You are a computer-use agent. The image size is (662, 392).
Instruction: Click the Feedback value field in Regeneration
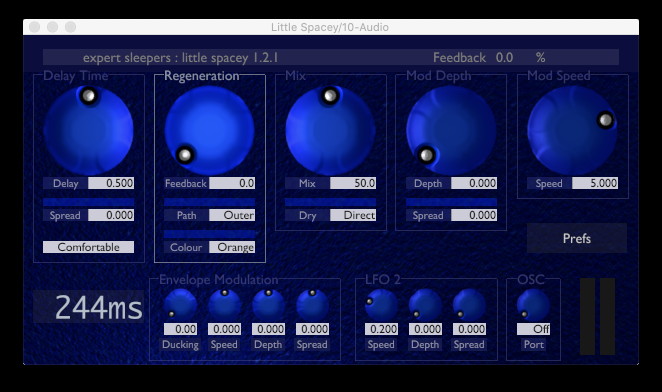click(232, 183)
